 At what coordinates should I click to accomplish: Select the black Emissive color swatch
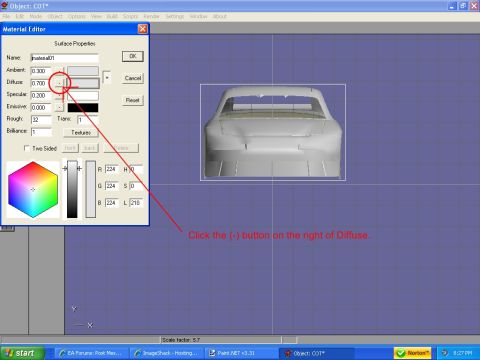[83, 108]
